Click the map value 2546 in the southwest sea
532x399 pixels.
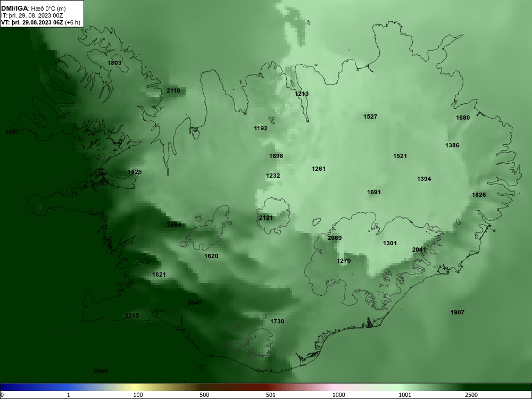point(101,371)
